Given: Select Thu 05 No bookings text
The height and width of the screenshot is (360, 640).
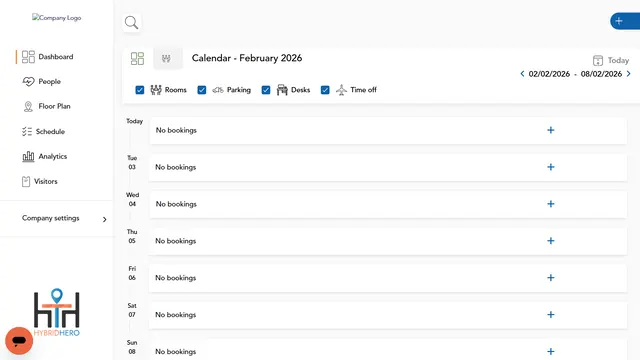Looking at the screenshot, I should click(176, 241).
